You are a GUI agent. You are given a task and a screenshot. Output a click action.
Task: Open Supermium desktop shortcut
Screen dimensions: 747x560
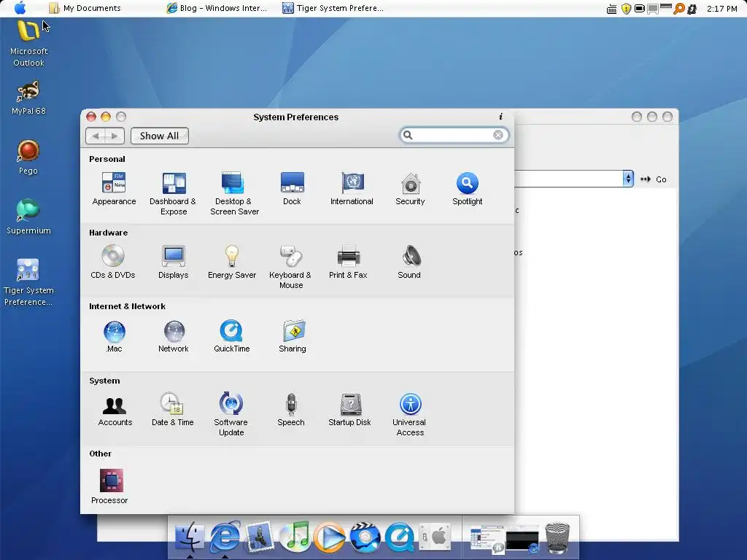pos(28,217)
